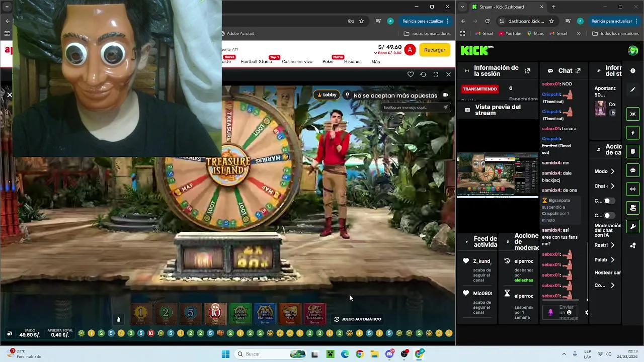Return to Lobby button in game
644x362 pixels.
[x=327, y=95]
